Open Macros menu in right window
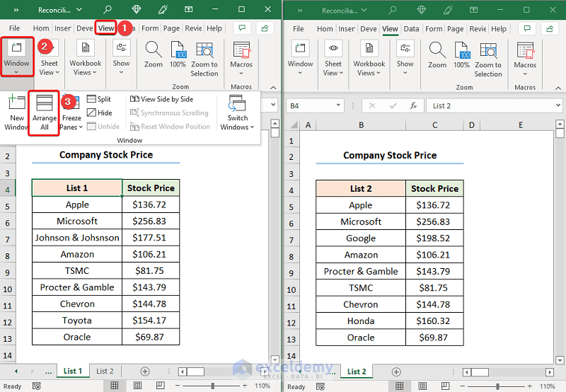The image size is (566, 392). [x=525, y=59]
